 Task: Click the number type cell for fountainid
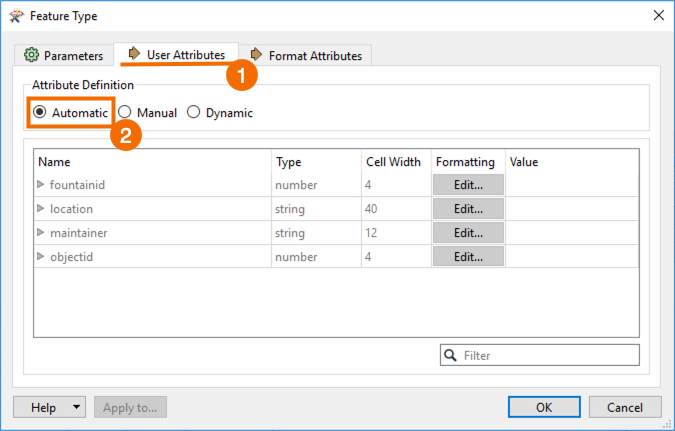click(316, 185)
